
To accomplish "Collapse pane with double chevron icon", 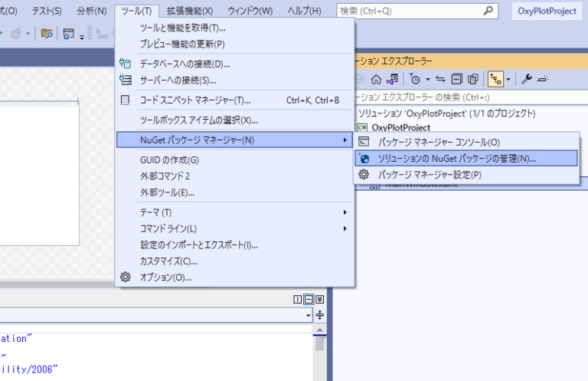I will pyautogui.click(x=319, y=299).
